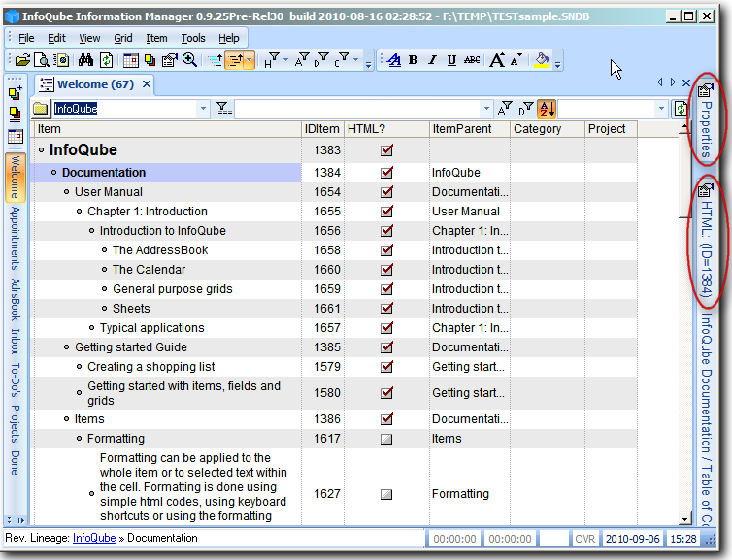Toggle the A-Z sort button
732x560 pixels.
547,109
